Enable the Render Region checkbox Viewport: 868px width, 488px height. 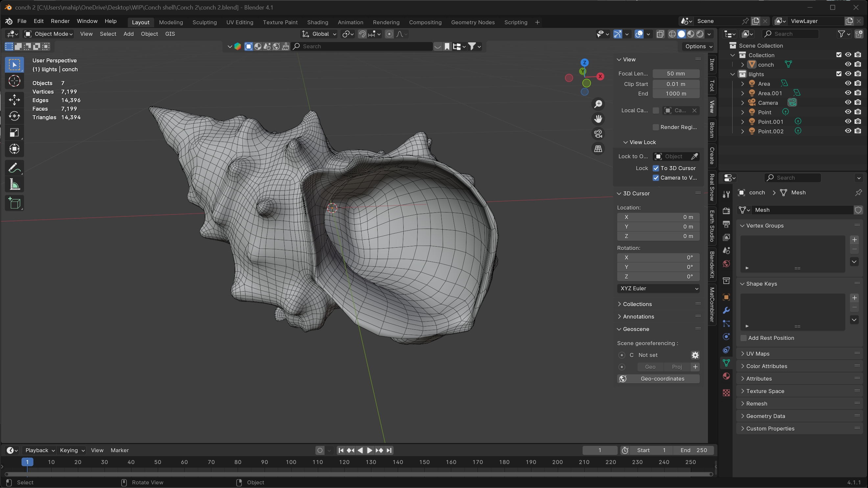[x=656, y=127]
